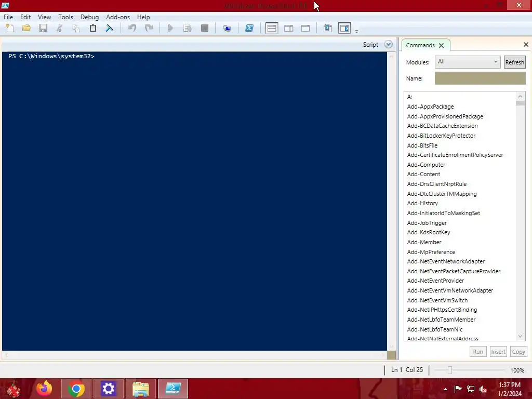Viewport: 532px width, 399px height.
Task: Show script pane on right icon
Action: tap(289, 28)
